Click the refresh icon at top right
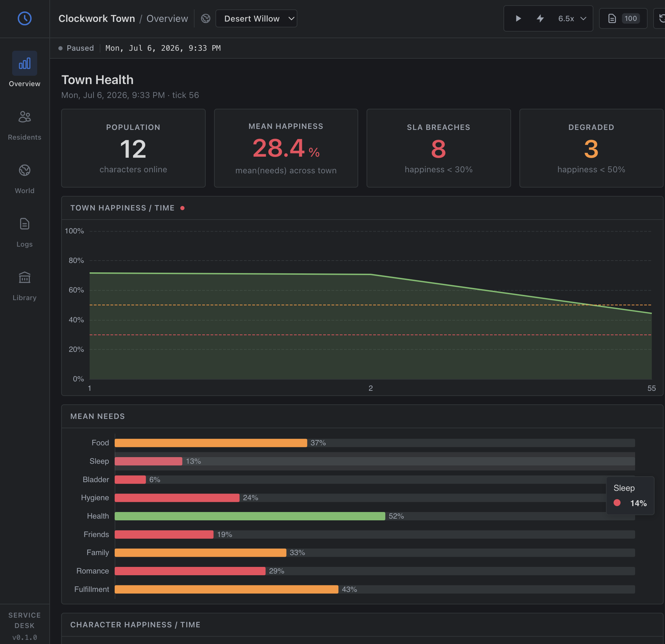The width and height of the screenshot is (665, 644). (661, 18)
